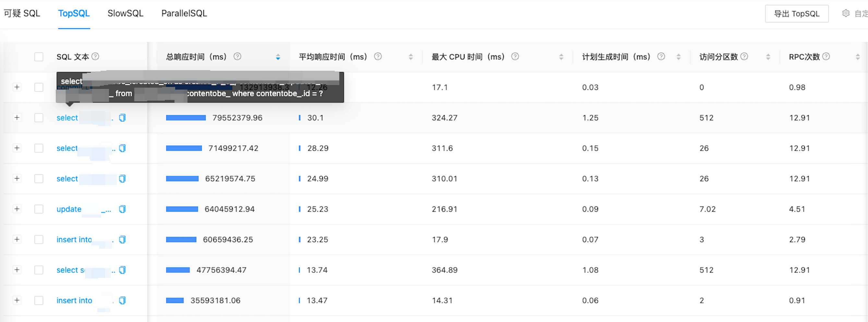This screenshot has width=868, height=322.
Task: Check the box for row 47756394.47
Action: [39, 270]
